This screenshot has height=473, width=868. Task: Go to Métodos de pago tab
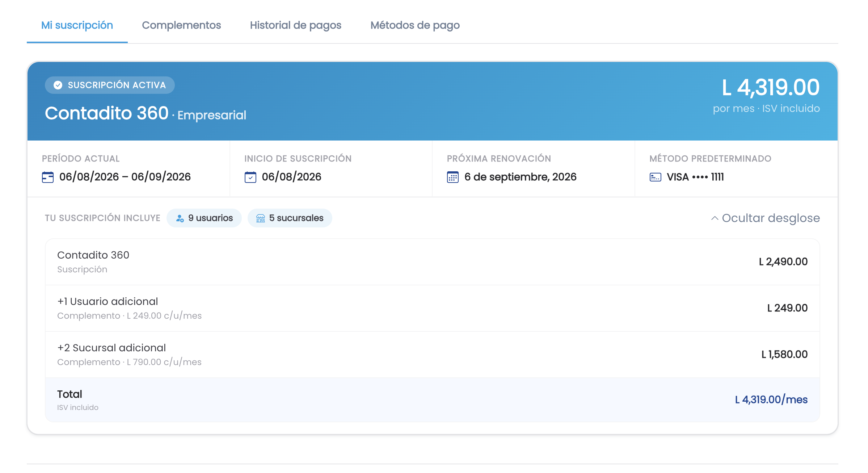415,25
